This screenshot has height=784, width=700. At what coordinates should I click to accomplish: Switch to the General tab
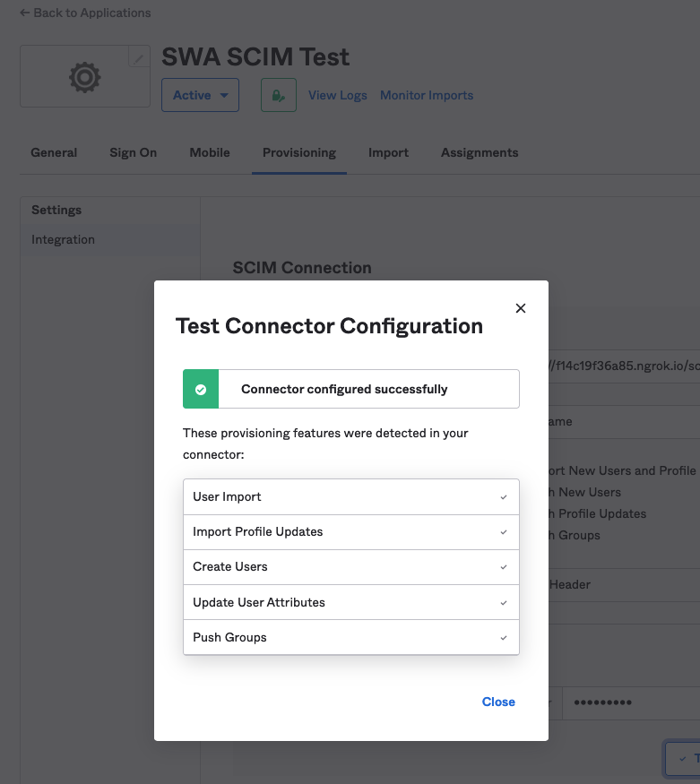(54, 153)
